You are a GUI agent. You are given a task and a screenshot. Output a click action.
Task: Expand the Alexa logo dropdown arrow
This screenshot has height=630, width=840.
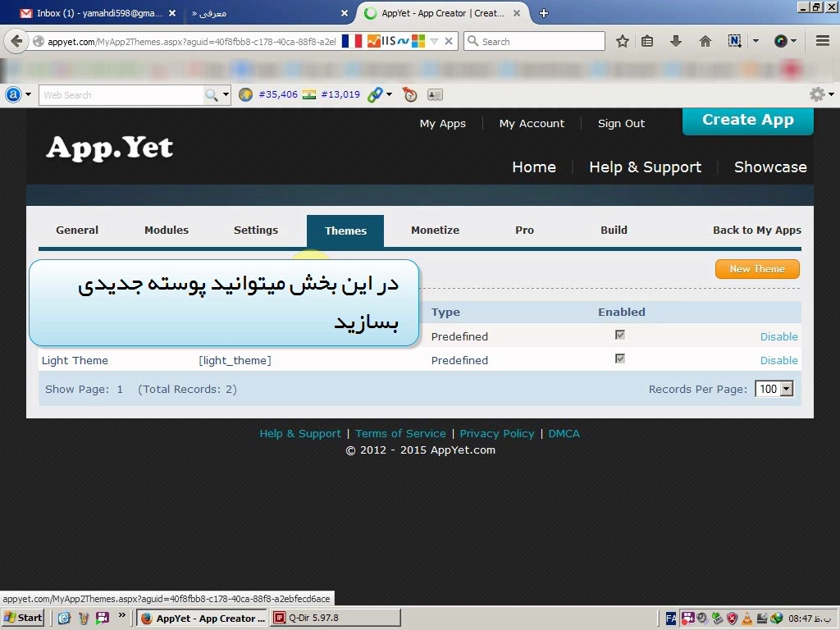[28, 95]
